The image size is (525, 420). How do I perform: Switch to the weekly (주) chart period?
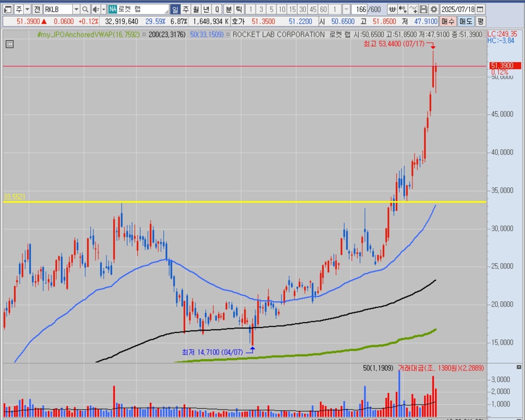[186, 9]
